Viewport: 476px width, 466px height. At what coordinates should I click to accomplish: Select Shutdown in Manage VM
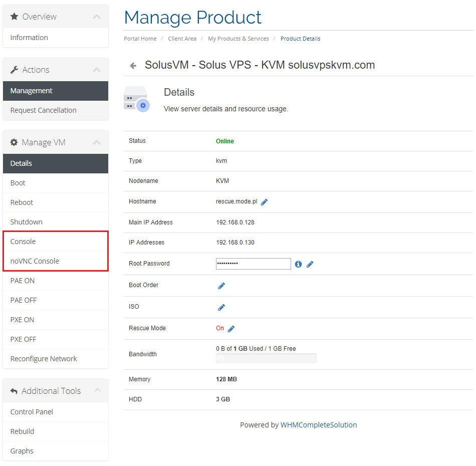pyautogui.click(x=56, y=222)
